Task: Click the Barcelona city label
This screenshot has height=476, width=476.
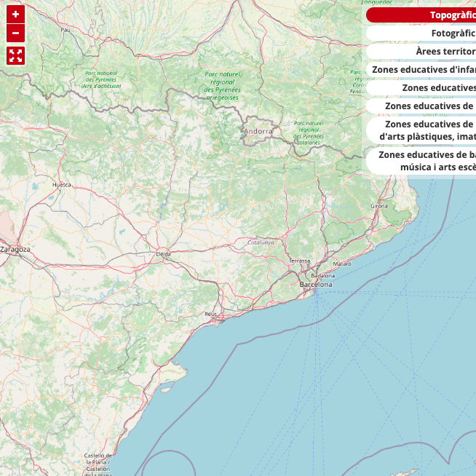Action: [x=316, y=285]
